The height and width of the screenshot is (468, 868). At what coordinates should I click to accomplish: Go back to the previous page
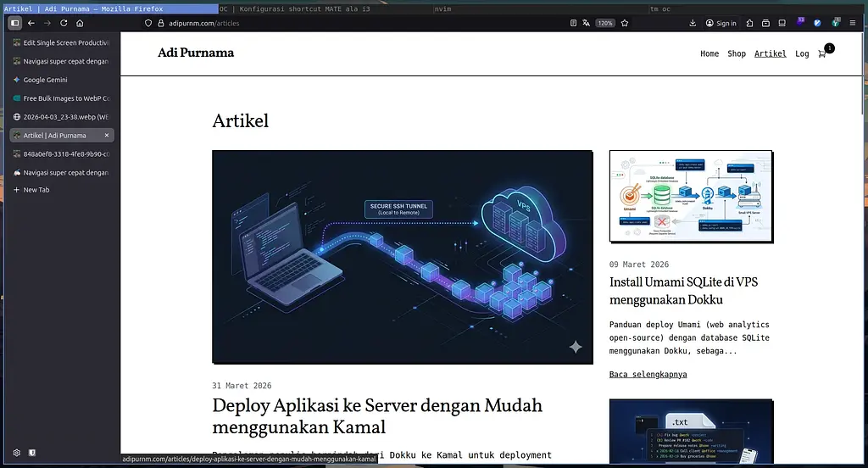click(31, 23)
